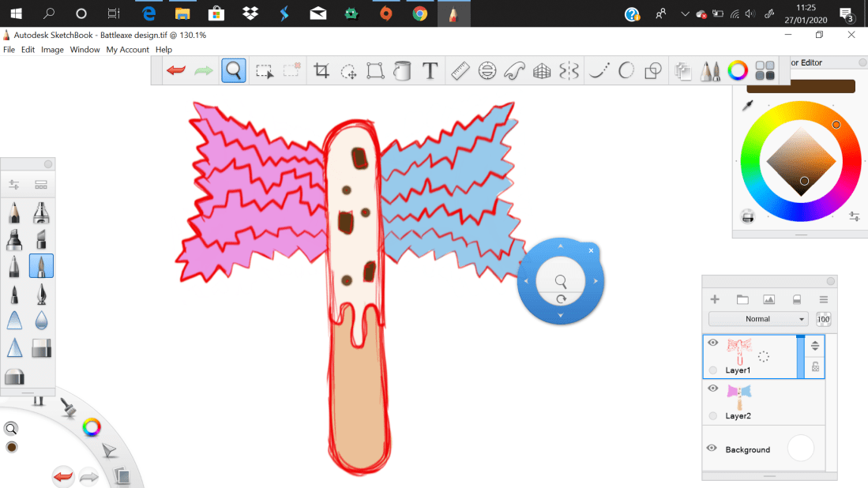
Task: Select the Crop tool in the toolbar
Action: [321, 71]
